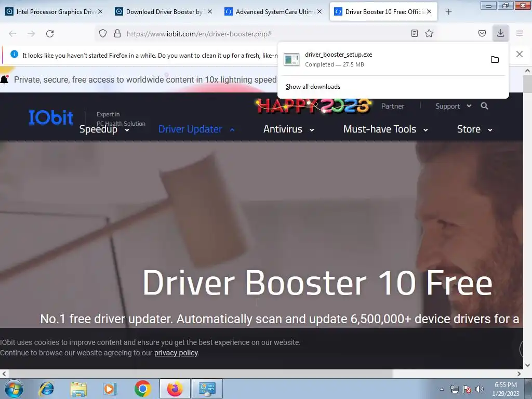Click the IObit site search magnifier

coord(485,106)
